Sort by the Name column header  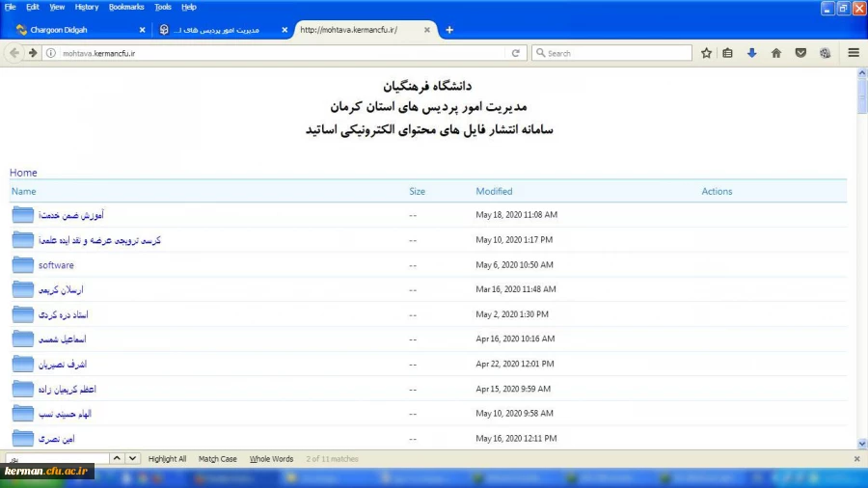tap(24, 191)
